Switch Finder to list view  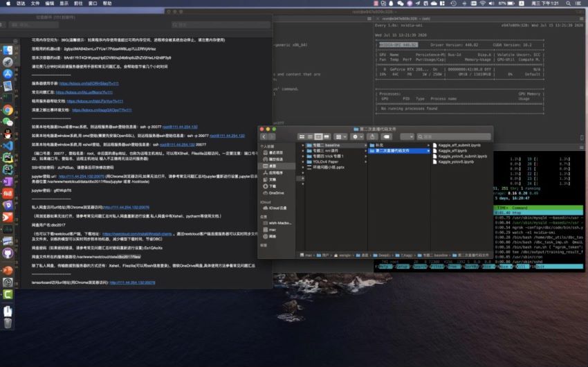point(310,136)
